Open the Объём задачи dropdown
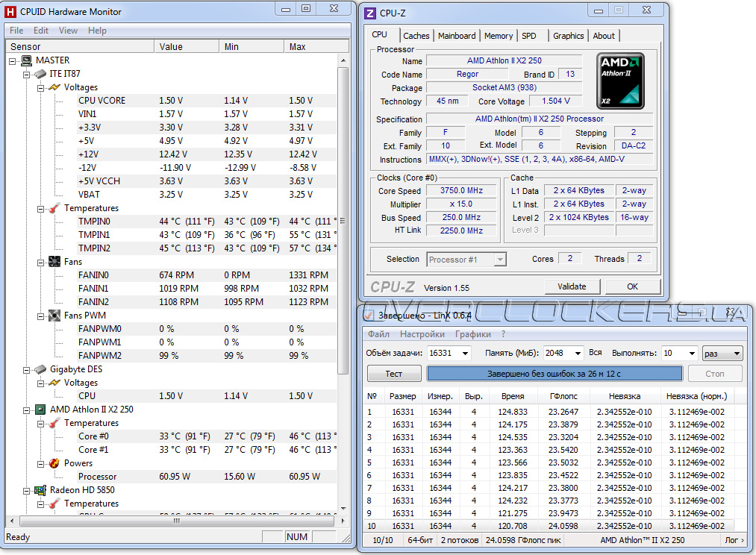Image resolution: width=756 pixels, height=555 pixels. click(x=466, y=353)
